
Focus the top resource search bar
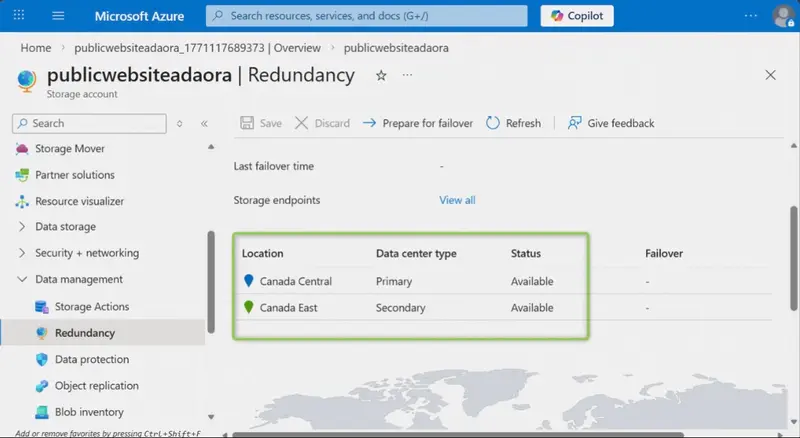click(366, 16)
